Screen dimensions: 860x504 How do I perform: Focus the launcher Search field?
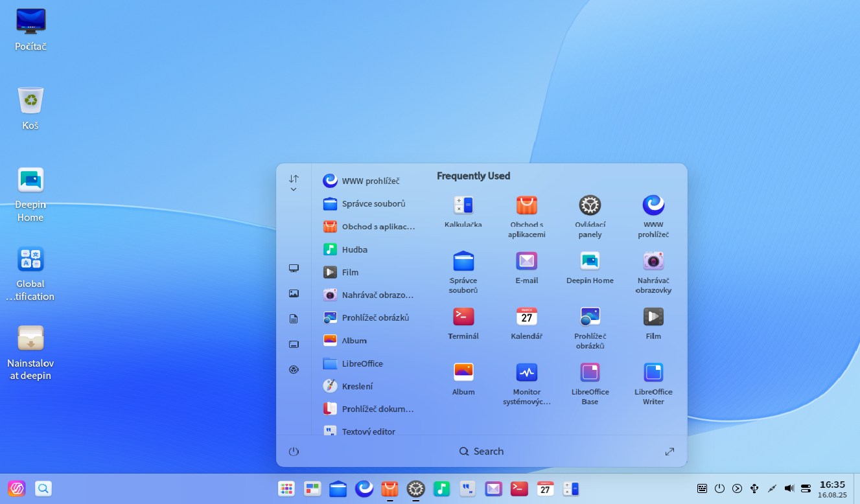click(481, 452)
